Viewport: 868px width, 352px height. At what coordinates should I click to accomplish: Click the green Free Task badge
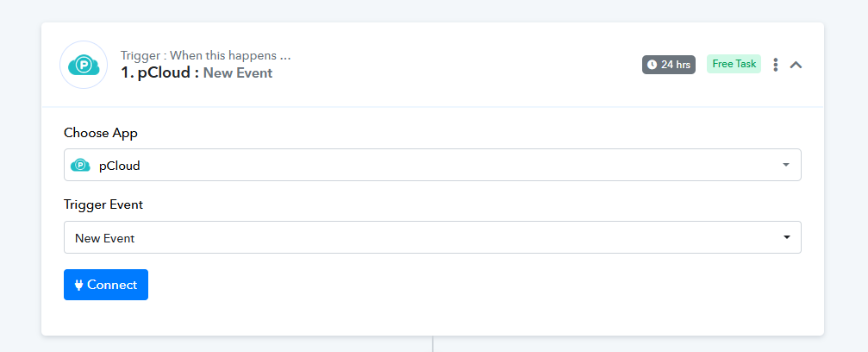(734, 64)
